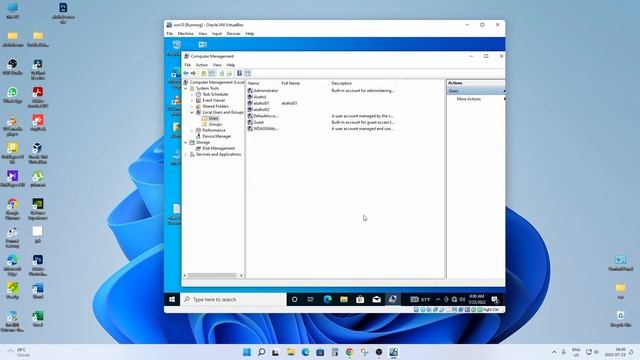
Task: Open VirtualBox Devices menu
Action: (x=233, y=33)
